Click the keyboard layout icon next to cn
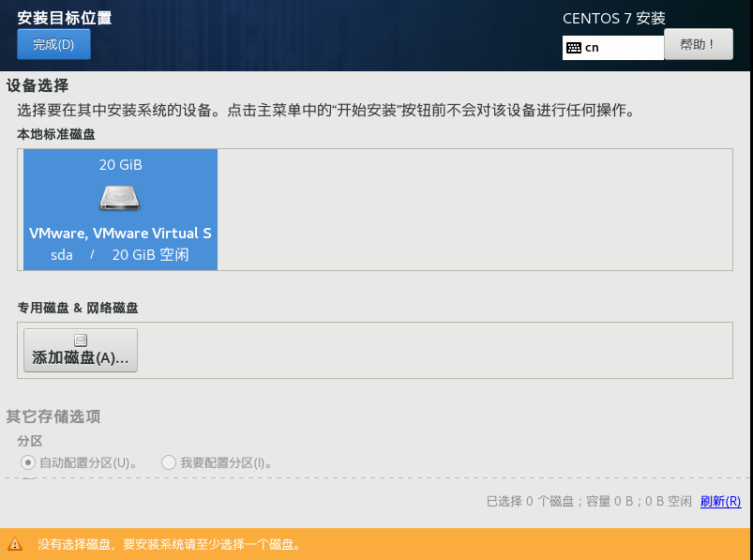 click(573, 48)
